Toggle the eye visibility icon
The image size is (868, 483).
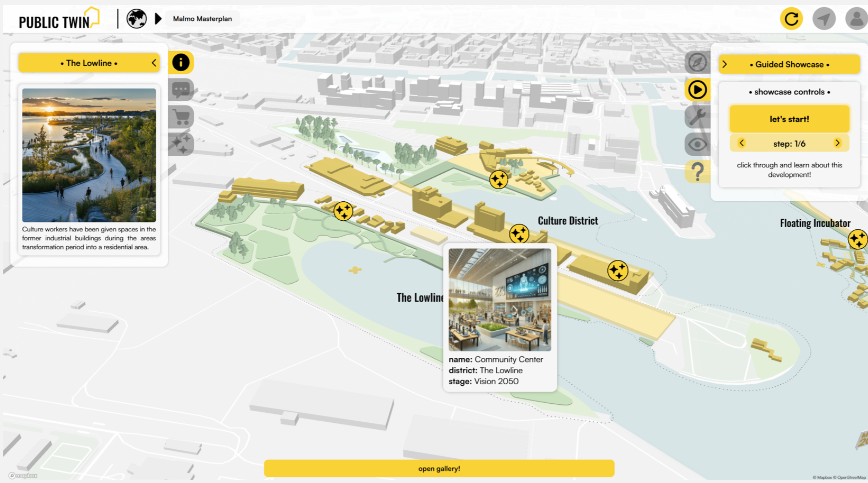[x=697, y=144]
